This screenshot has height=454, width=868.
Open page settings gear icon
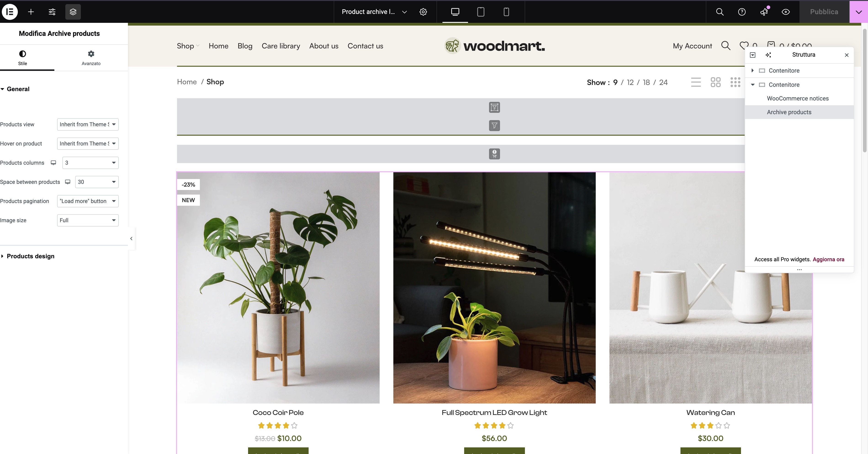[423, 12]
